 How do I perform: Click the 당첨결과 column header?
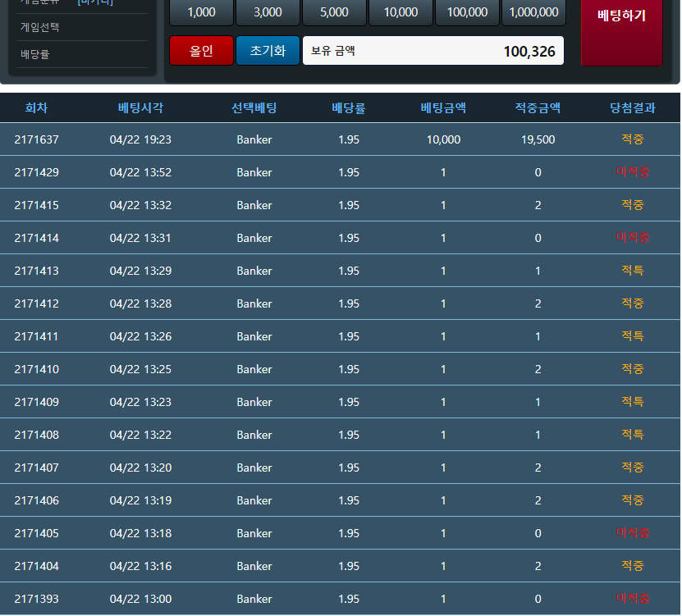click(633, 107)
